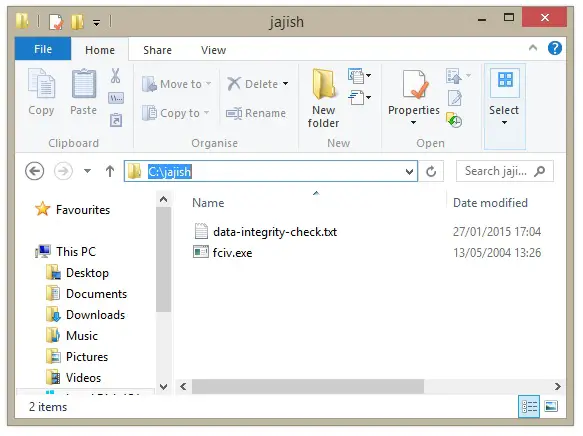Click the Delete button
This screenshot has height=436, width=583.
click(x=253, y=84)
